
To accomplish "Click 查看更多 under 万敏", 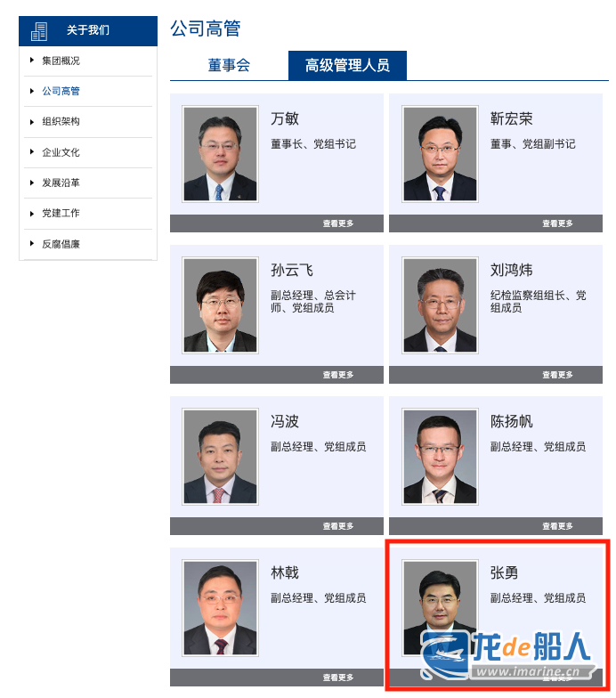I will tap(338, 223).
